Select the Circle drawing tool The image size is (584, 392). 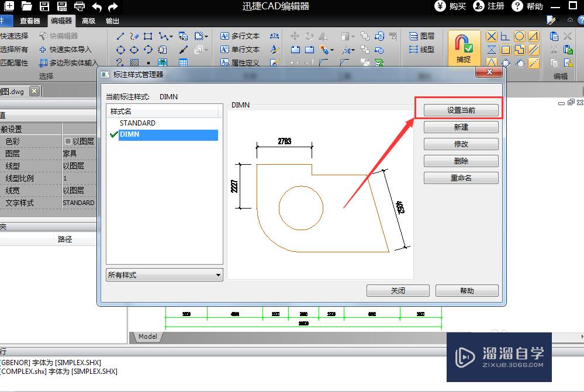point(120,50)
